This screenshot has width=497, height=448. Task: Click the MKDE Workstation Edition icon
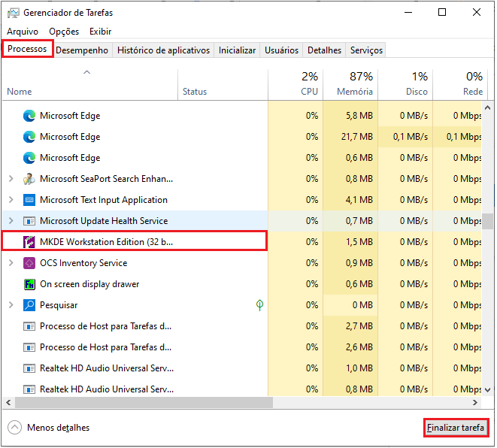tap(29, 242)
